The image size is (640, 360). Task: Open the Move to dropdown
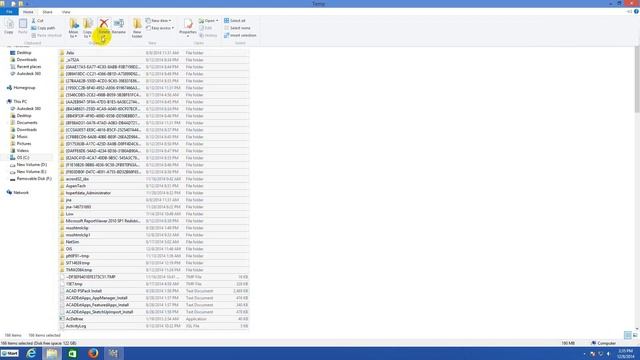pyautogui.click(x=73, y=28)
